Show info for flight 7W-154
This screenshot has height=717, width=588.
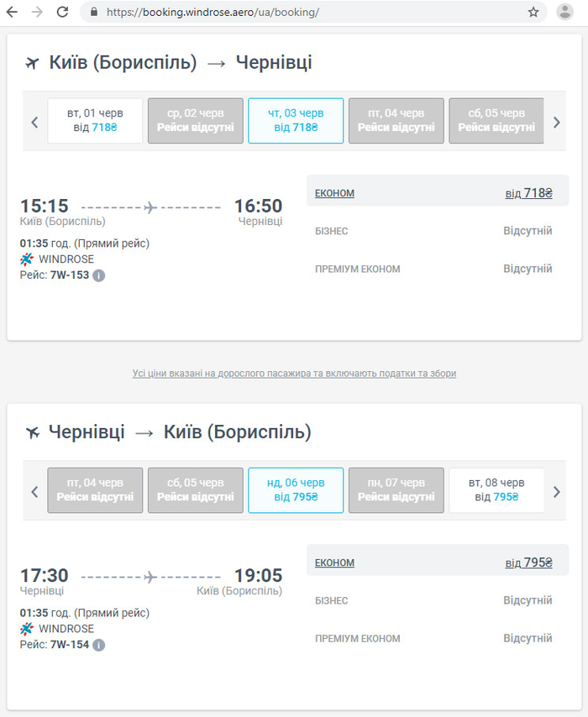99,645
